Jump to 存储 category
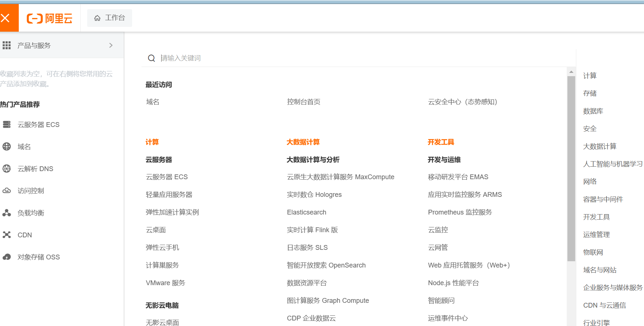 (590, 93)
